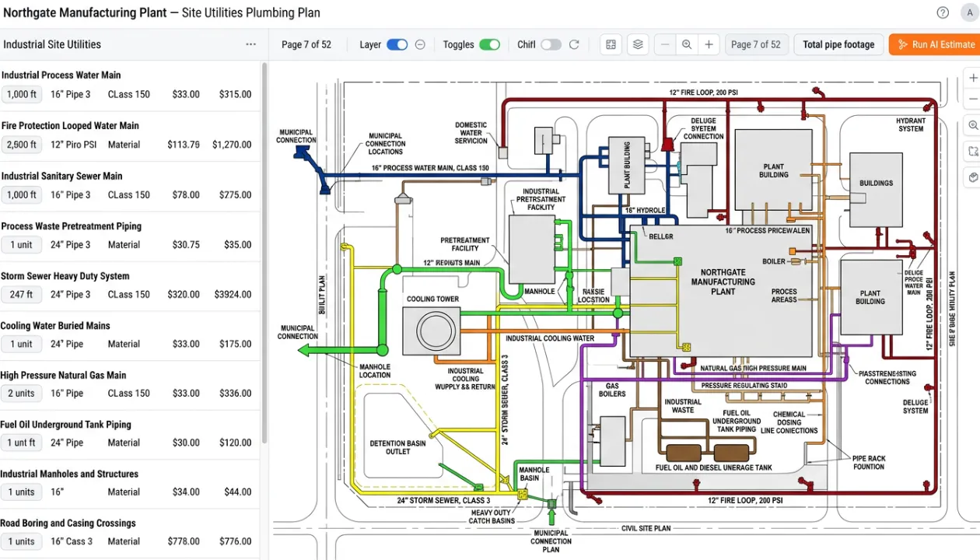Open the help question mark
980x560 pixels.
click(x=942, y=12)
